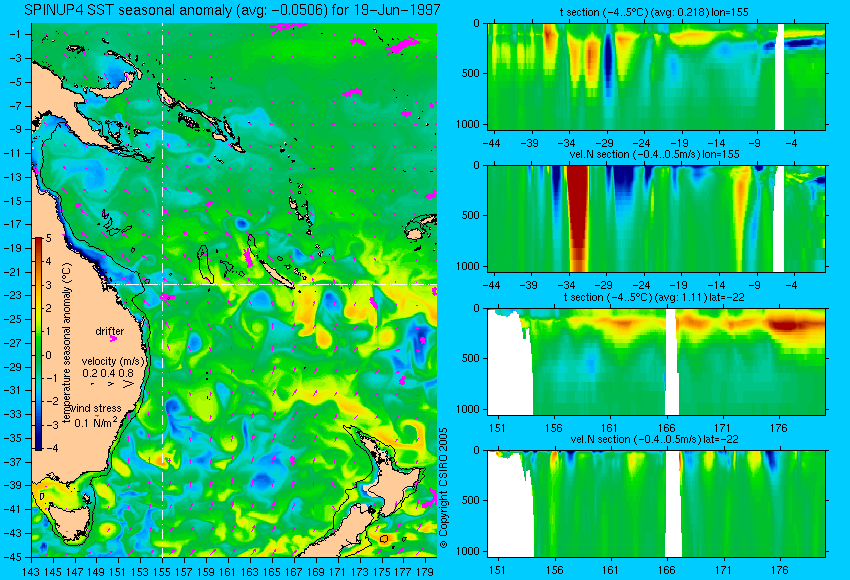Click the magenta drifter legend marker

click(113, 338)
